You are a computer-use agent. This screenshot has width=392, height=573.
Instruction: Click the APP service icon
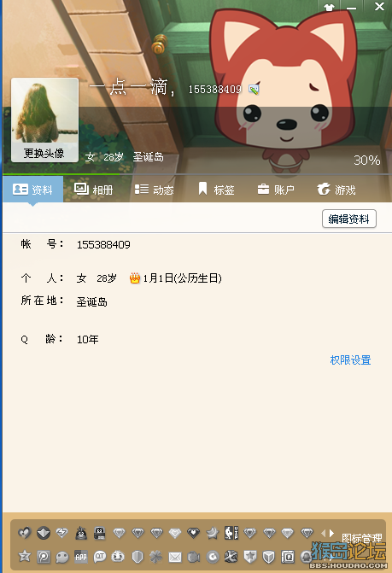point(81,557)
